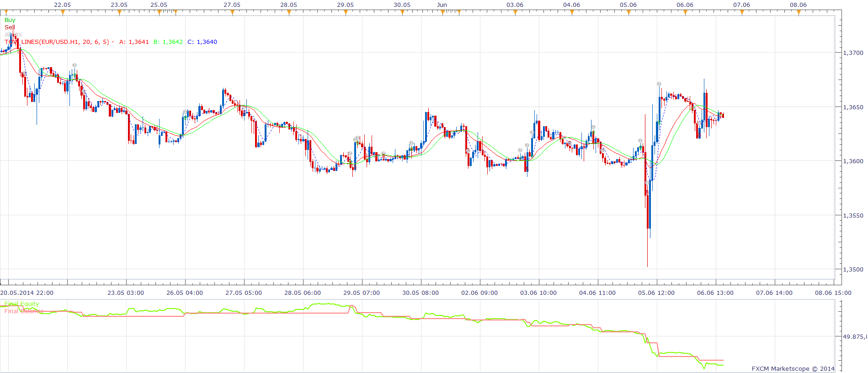
Task: Click the blue C: 1,3640 value
Action: coord(202,42)
